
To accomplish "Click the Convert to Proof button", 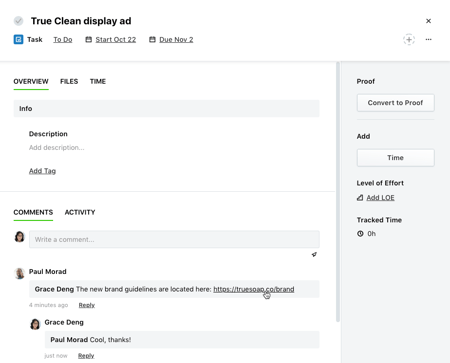I will coord(395,103).
